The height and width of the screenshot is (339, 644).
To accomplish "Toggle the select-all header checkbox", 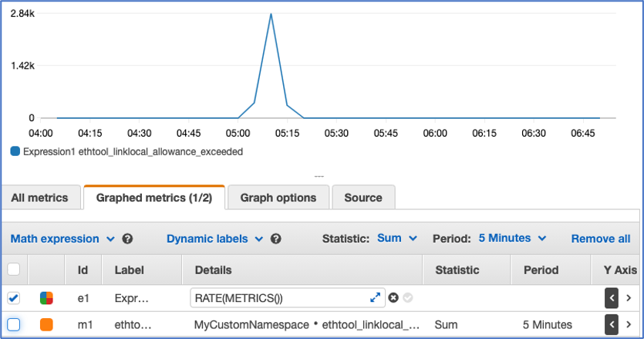I will pos(14,270).
